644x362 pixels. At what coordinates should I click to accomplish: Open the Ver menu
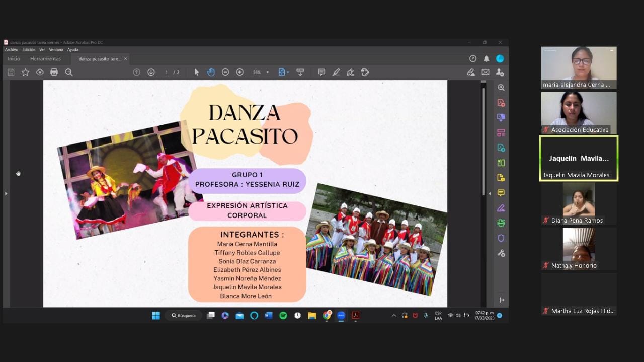coord(42,49)
